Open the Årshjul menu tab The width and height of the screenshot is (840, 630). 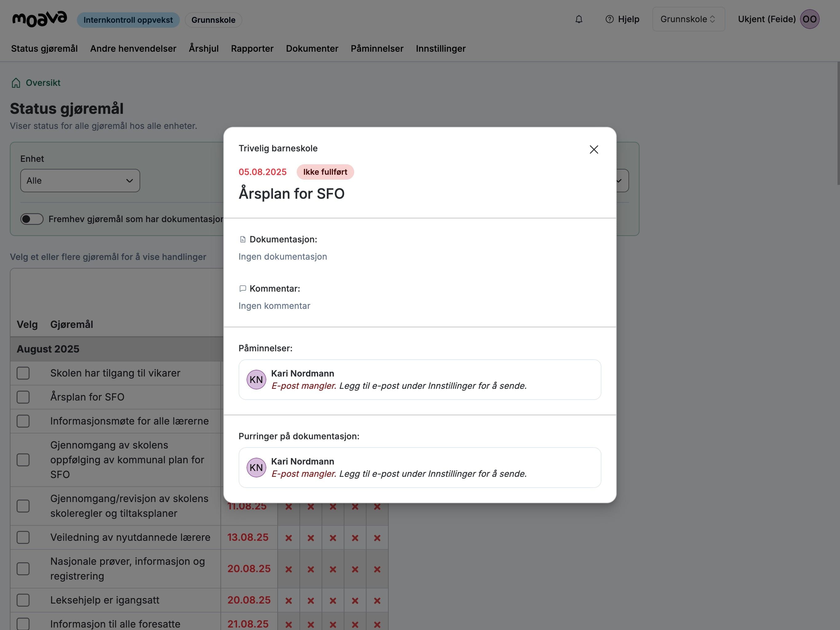[204, 49]
